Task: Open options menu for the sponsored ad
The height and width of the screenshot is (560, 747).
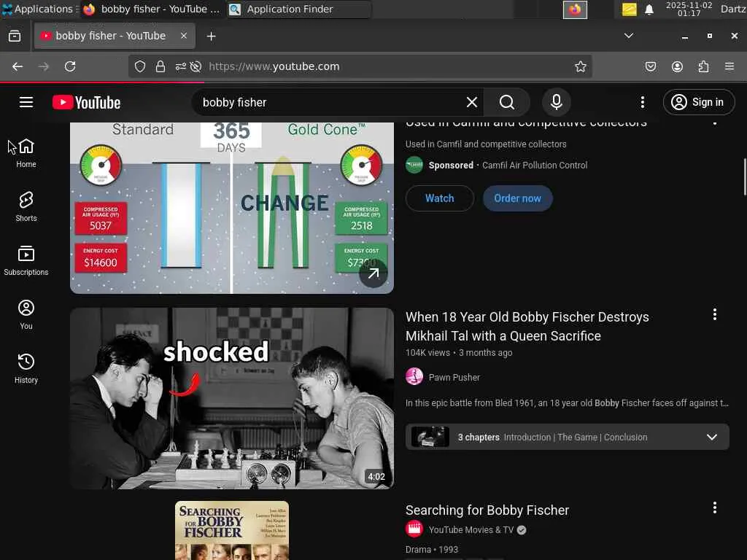Action: coord(715,122)
